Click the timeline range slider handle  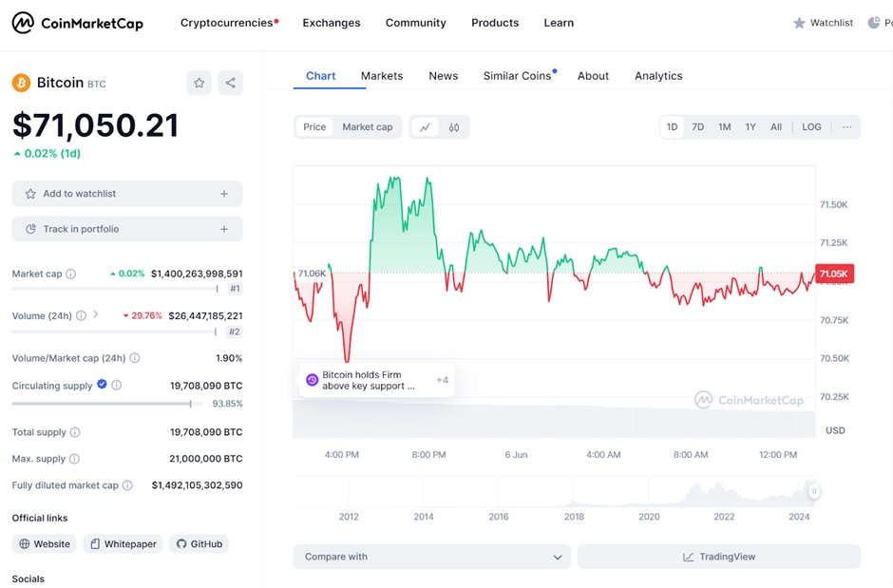tap(814, 491)
